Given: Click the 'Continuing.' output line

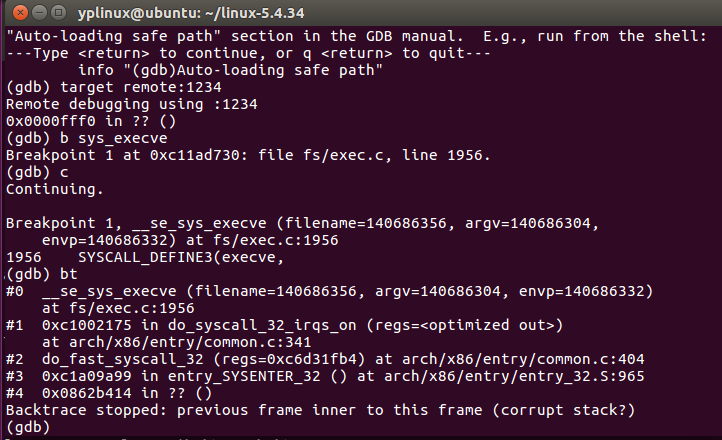Looking at the screenshot, I should coord(55,189).
